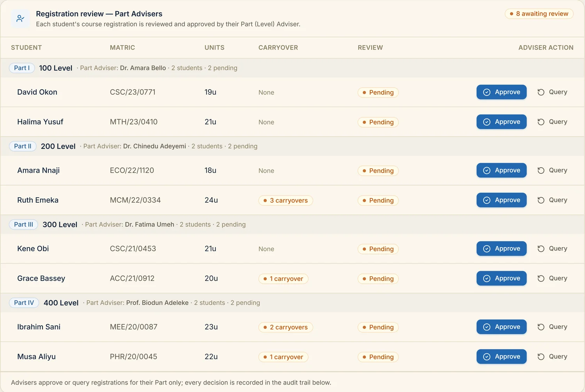Select student name Grace Bassey
Image resolution: width=585 pixels, height=392 pixels.
(x=41, y=278)
